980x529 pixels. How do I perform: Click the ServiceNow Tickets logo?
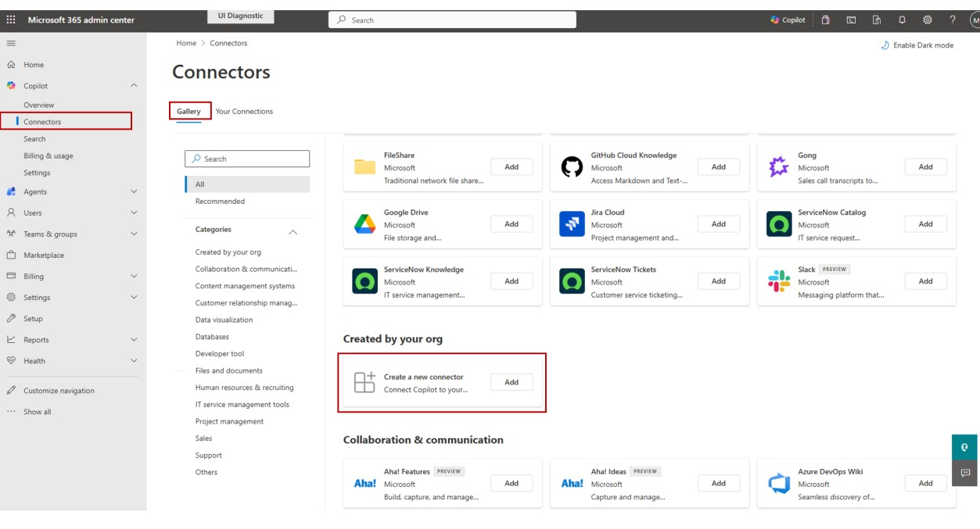572,281
